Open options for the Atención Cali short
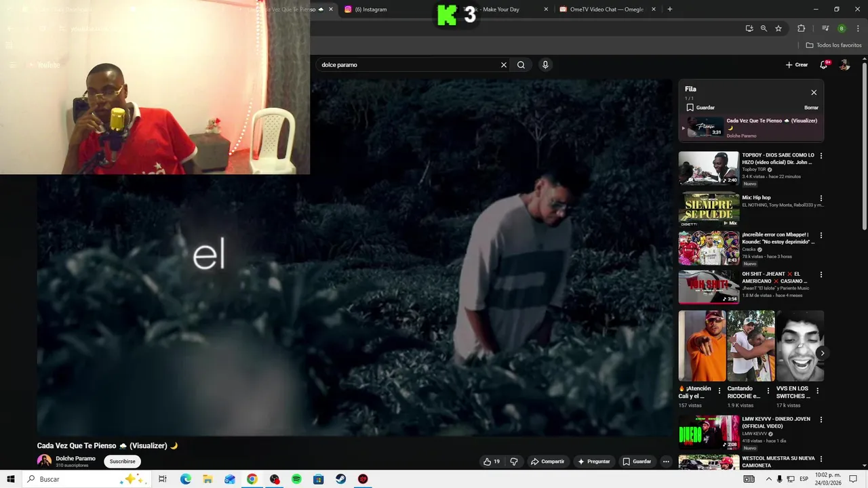Viewport: 868px width, 488px height. (719, 391)
